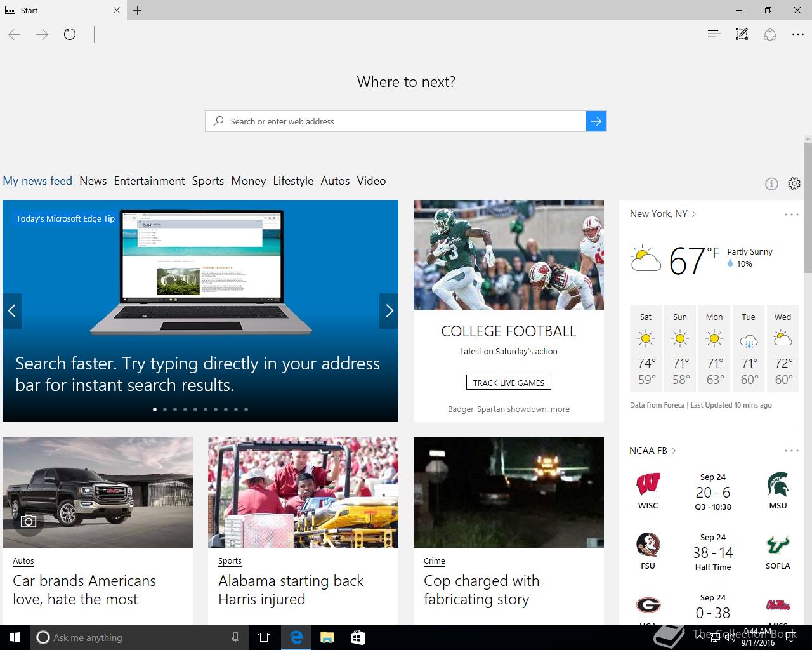This screenshot has width=812, height=650.
Task: Open File Explorer from the taskbar
Action: 327,637
